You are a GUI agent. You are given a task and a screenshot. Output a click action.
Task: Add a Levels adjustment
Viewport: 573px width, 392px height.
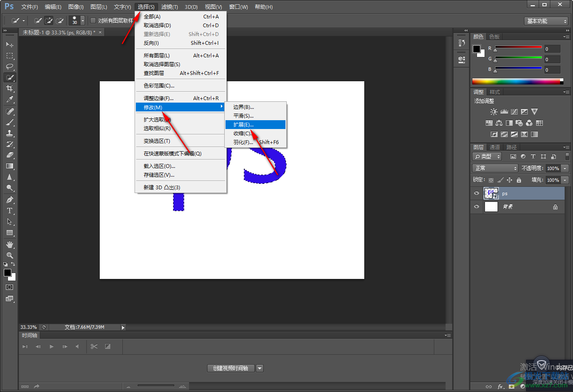pos(504,112)
